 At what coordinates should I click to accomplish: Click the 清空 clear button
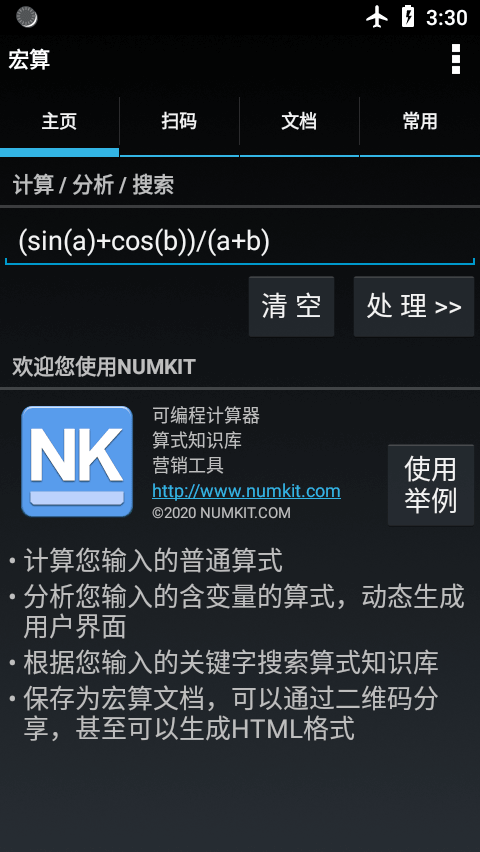[291, 306]
